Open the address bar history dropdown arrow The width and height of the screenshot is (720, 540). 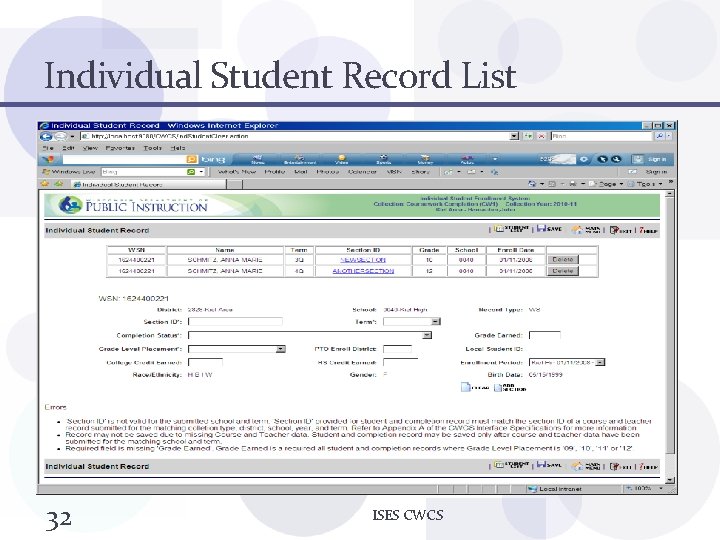pos(514,136)
